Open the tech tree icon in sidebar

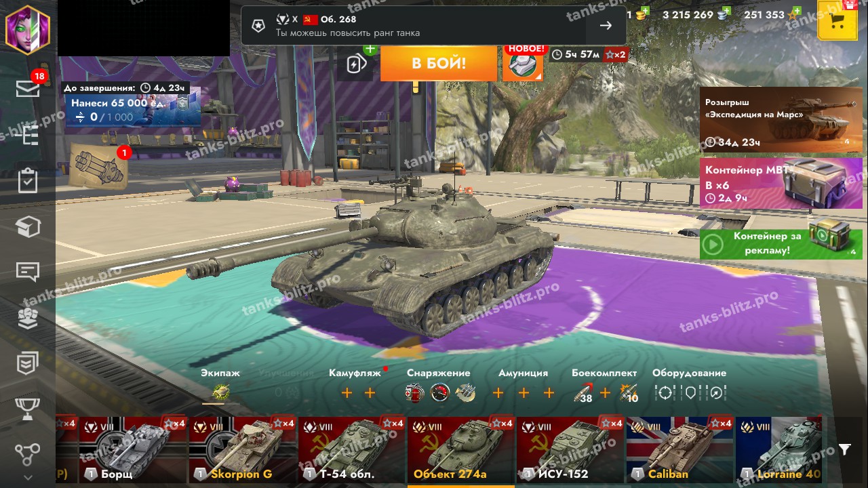tap(28, 136)
